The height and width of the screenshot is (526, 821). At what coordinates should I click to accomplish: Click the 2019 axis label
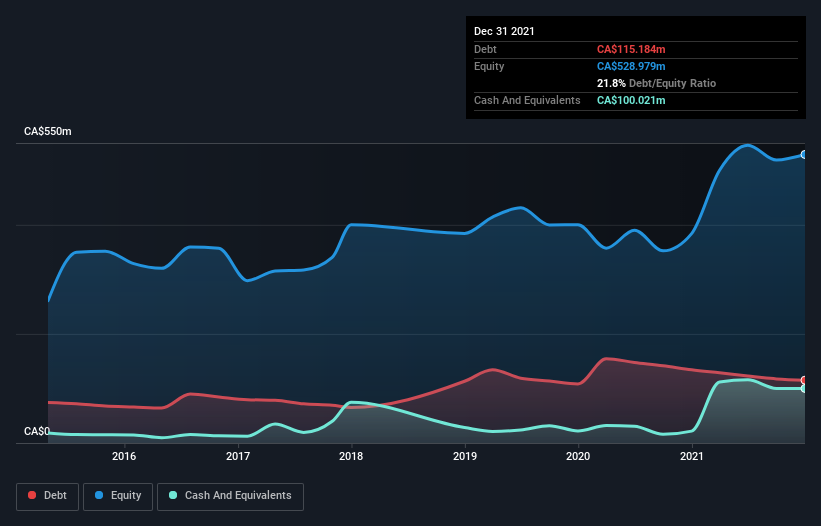465,456
